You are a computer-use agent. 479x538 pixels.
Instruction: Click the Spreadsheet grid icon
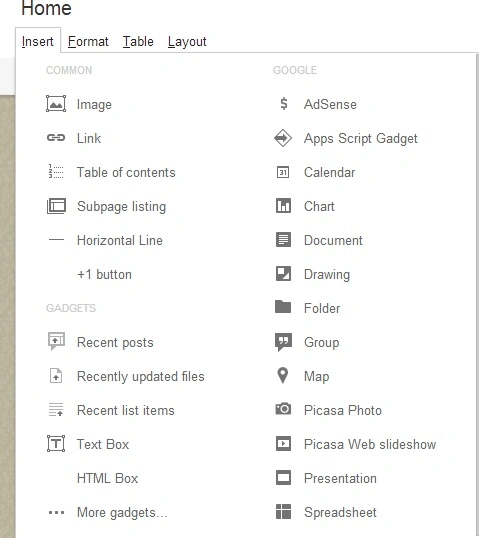[283, 512]
